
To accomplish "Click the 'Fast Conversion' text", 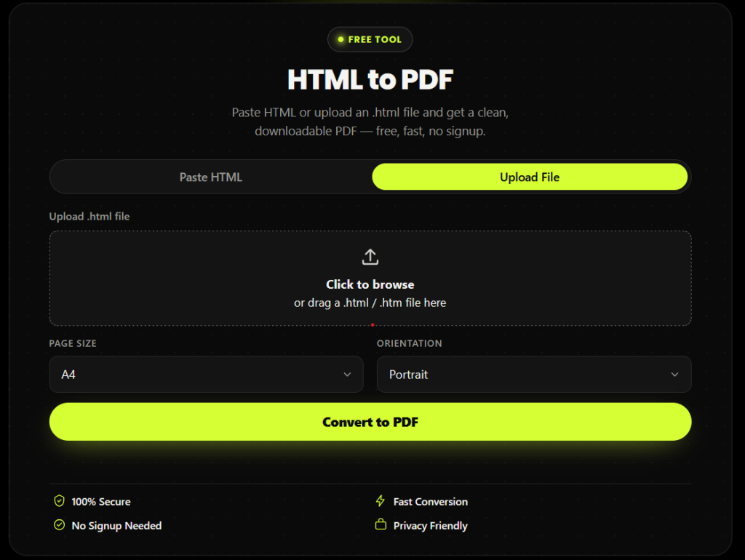I will [x=431, y=502].
